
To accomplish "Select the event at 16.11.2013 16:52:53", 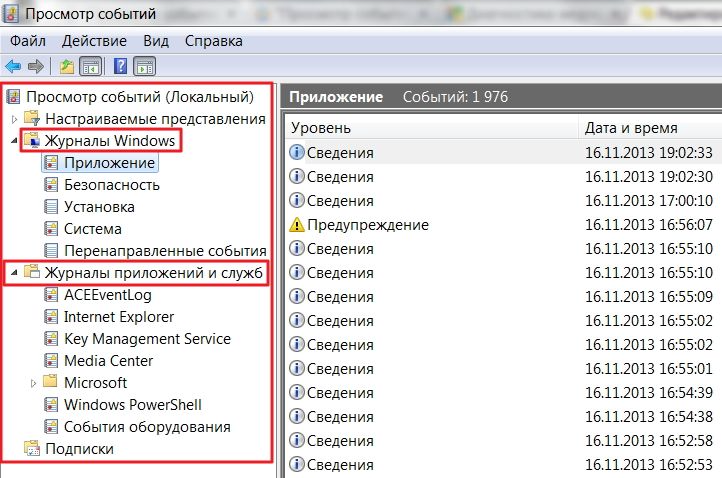I will [x=504, y=465].
